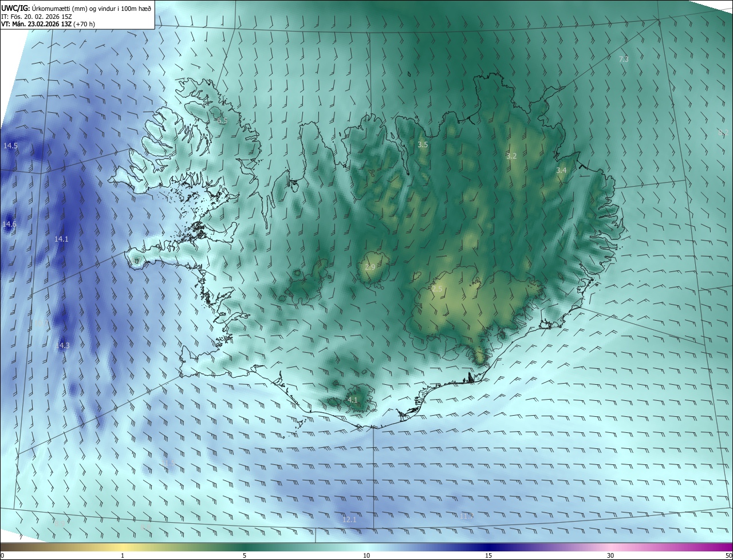733x560 pixels.
Task: Click the 6.5 value in the Westfjords
Action: pyautogui.click(x=223, y=121)
